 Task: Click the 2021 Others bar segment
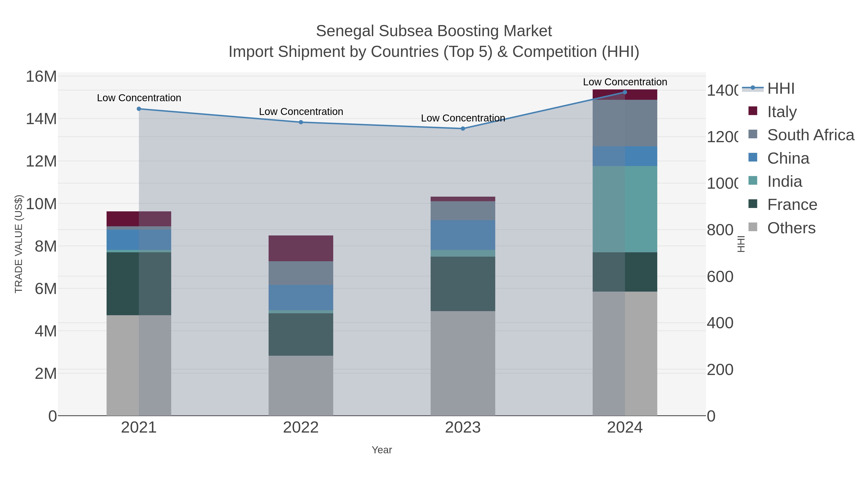click(x=139, y=365)
